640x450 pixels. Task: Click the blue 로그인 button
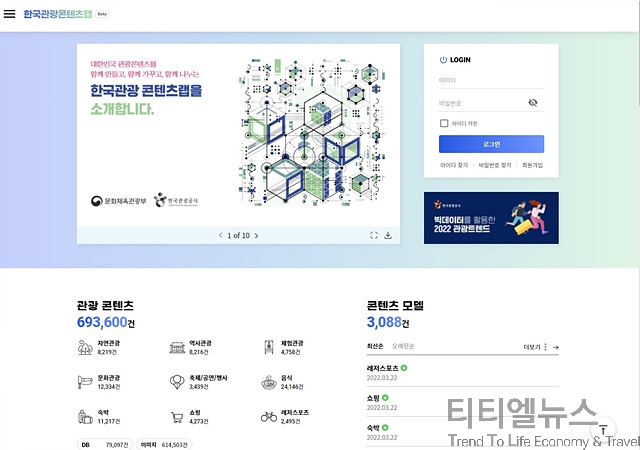tap(491, 144)
